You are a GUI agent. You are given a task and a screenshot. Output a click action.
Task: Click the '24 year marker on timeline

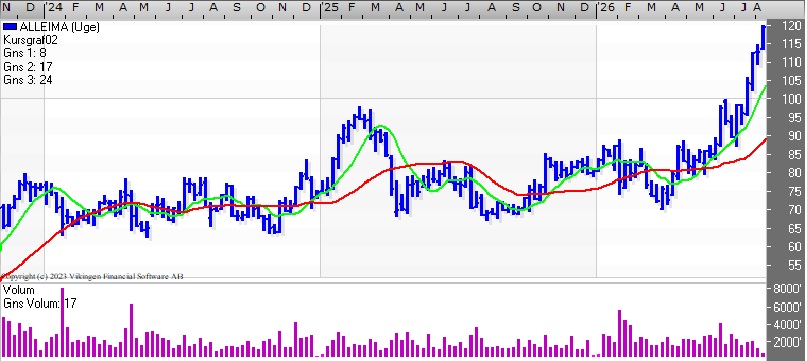tap(55, 8)
